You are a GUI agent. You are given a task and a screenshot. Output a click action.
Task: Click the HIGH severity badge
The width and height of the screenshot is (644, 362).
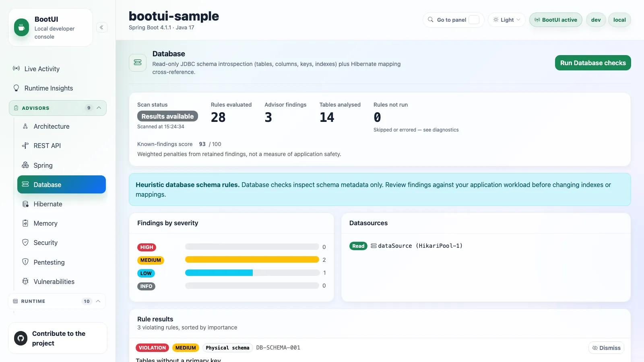tap(147, 247)
